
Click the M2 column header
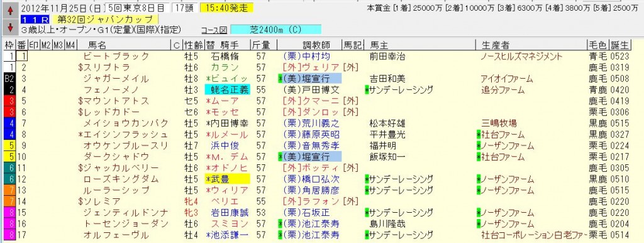click(x=47, y=45)
